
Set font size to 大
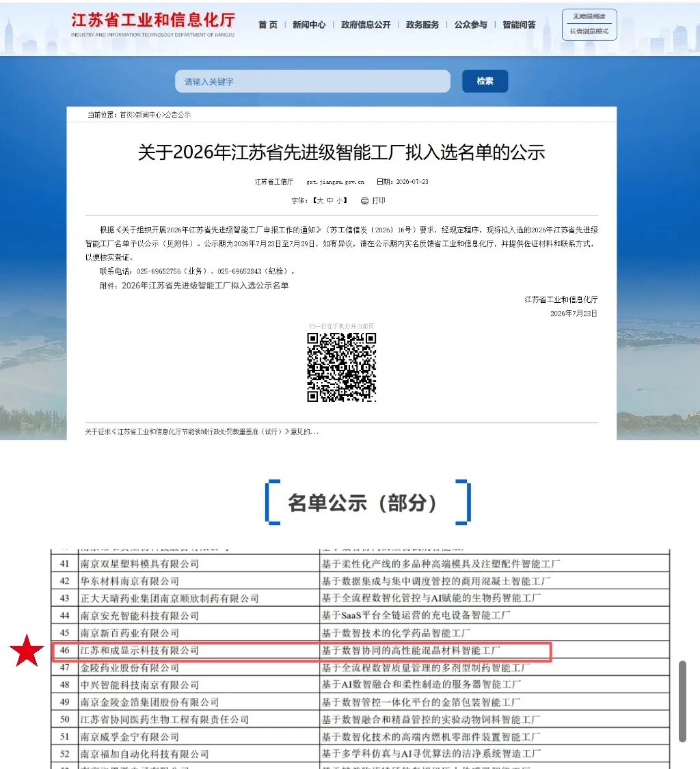[321, 200]
